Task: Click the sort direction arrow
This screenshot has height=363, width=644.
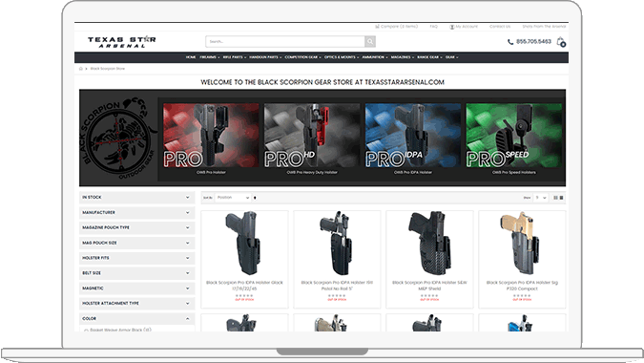Action: 255,198
